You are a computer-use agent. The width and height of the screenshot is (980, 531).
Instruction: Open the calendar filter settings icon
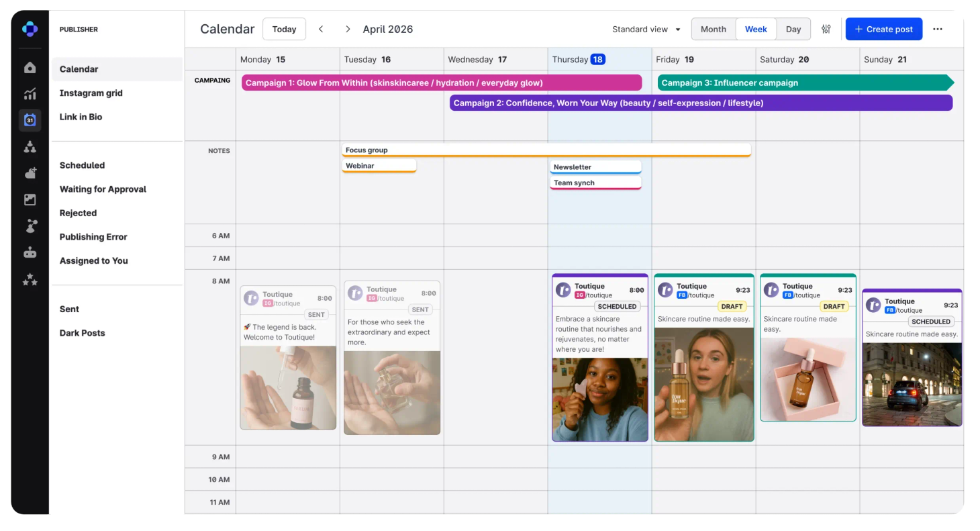[826, 29]
